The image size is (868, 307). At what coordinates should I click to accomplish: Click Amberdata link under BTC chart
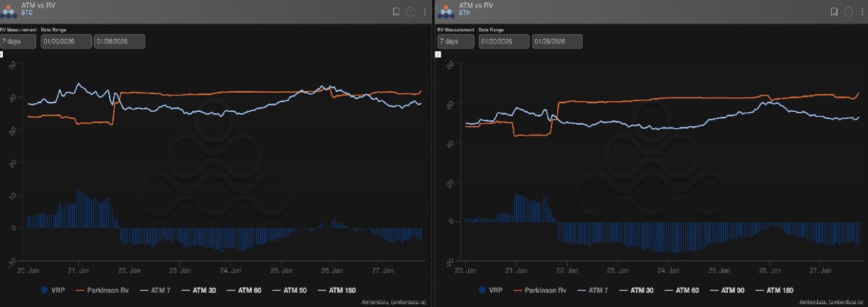coord(393,302)
